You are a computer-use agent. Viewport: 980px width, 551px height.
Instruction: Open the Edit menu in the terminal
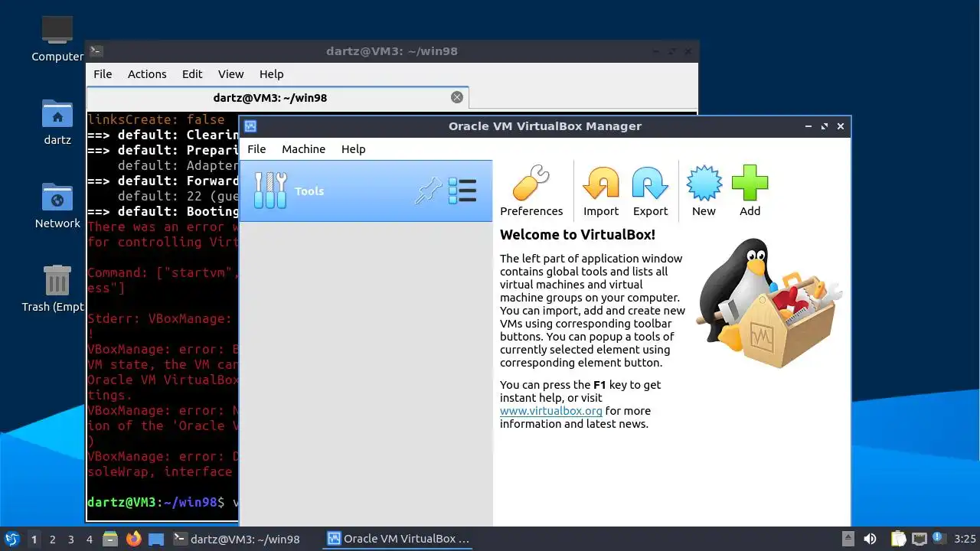point(192,74)
